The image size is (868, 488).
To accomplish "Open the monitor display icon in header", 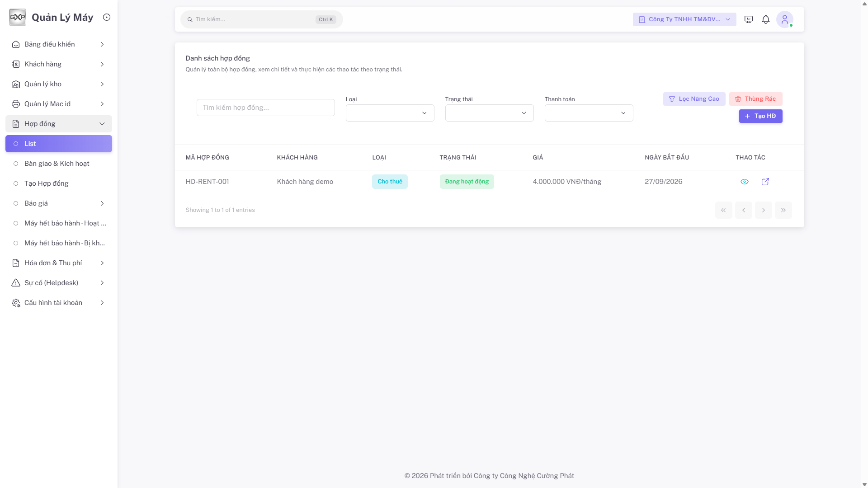I will (749, 19).
